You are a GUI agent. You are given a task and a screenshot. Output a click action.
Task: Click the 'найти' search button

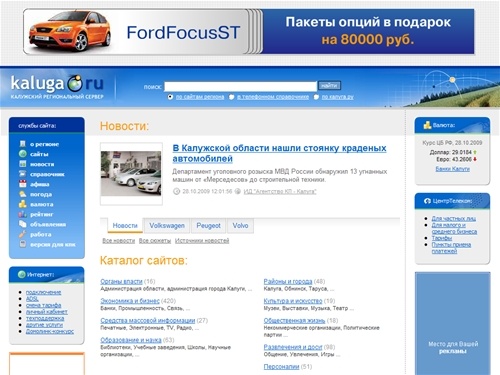[x=329, y=86]
